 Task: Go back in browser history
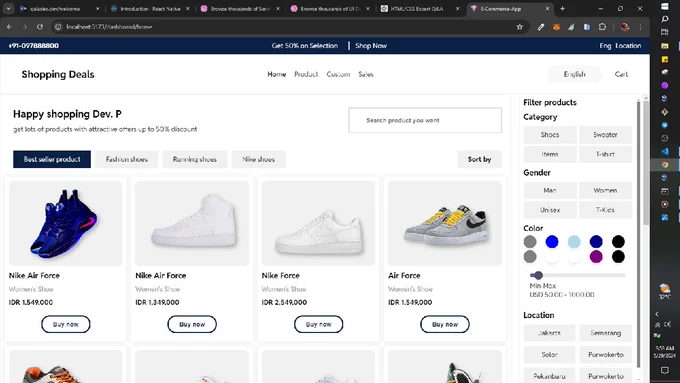pyautogui.click(x=10, y=27)
